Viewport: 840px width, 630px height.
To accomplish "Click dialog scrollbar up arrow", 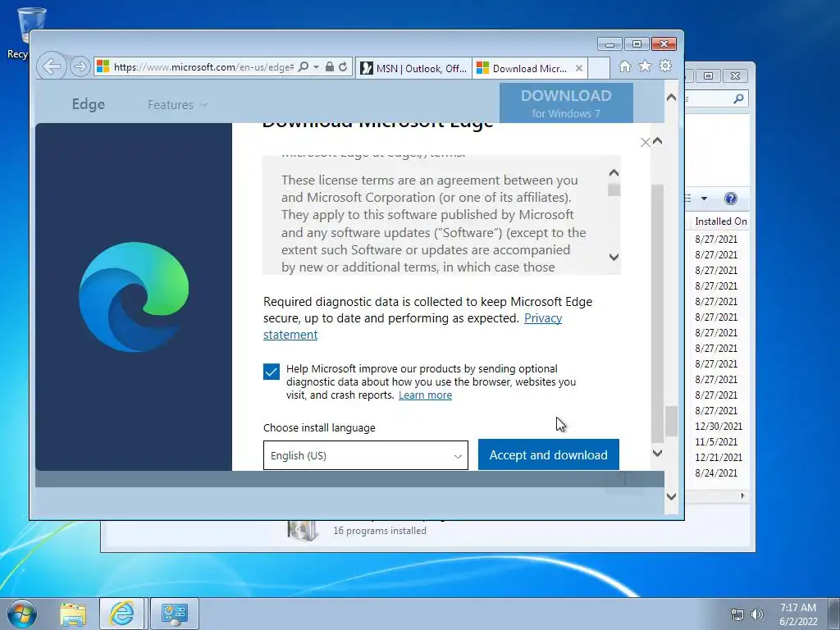I will (x=658, y=141).
